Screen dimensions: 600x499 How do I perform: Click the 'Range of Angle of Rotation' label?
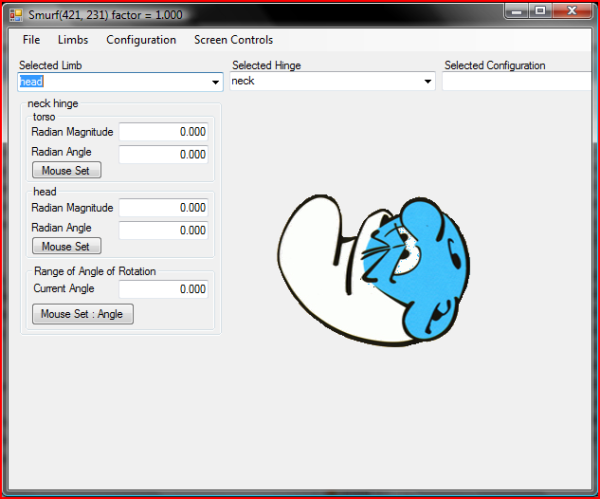[95, 271]
